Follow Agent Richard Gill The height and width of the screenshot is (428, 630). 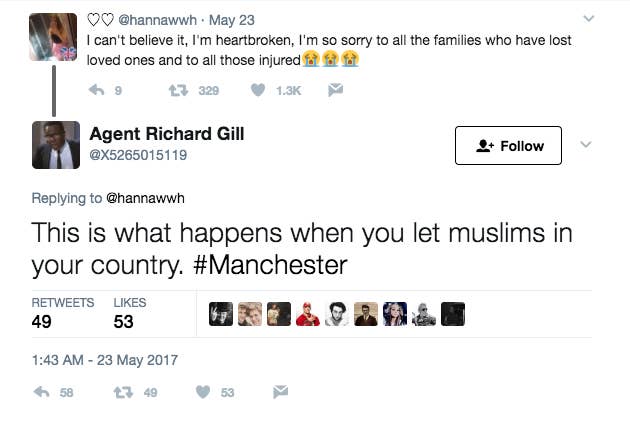pos(507,146)
